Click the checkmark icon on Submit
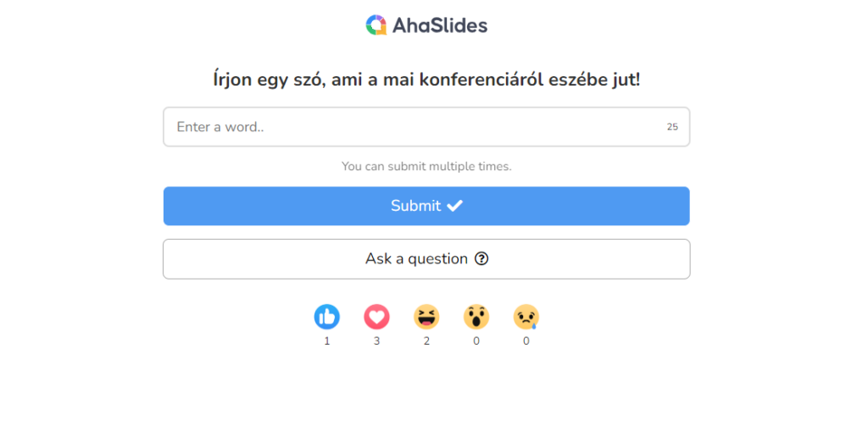 pos(455,206)
